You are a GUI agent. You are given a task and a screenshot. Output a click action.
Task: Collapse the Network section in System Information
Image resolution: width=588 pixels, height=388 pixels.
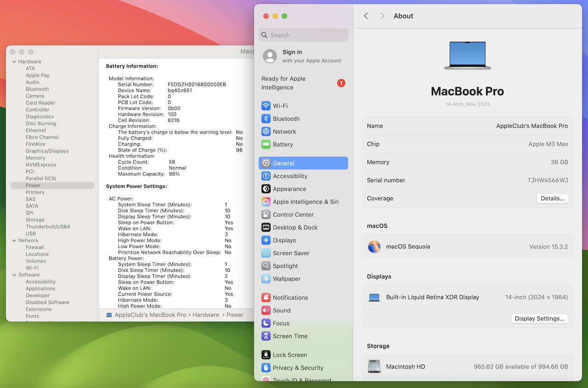14,241
